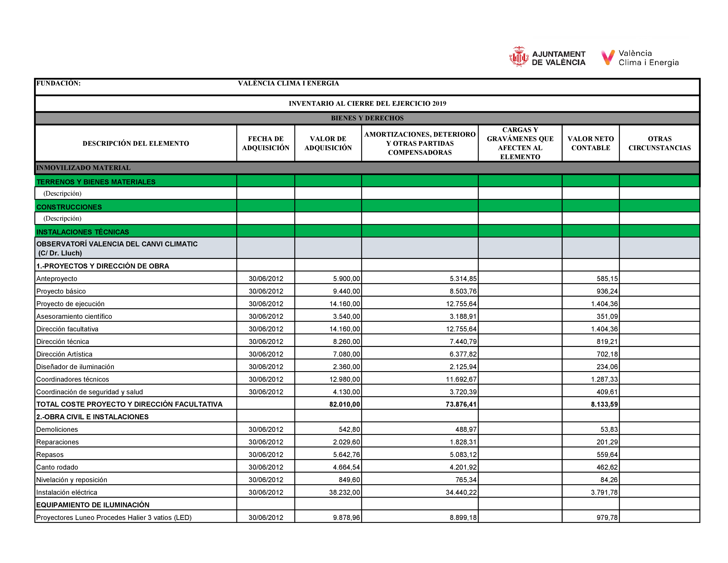Click the Anteproyecto acquisition value 5.900,00
The height and width of the screenshot is (563, 728).
(x=346, y=278)
